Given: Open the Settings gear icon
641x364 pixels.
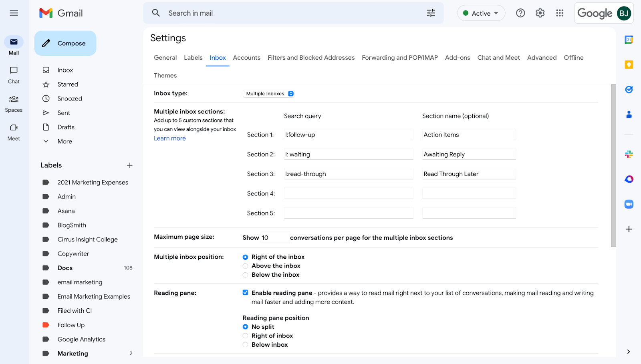Looking at the screenshot, I should coord(540,13).
